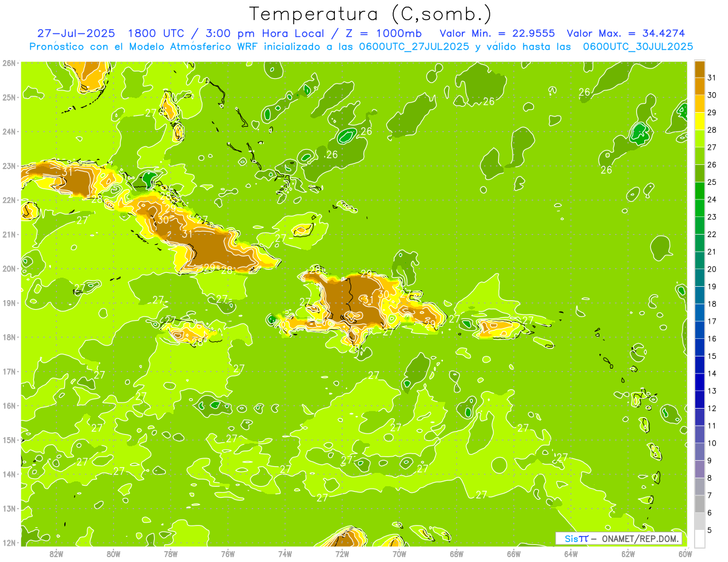
Task: Click the "22N" latitude axis label
Action: pos(9,200)
